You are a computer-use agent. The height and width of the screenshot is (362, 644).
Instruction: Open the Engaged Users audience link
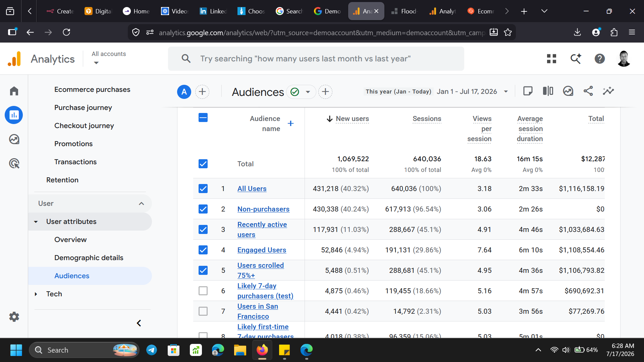coord(262,250)
